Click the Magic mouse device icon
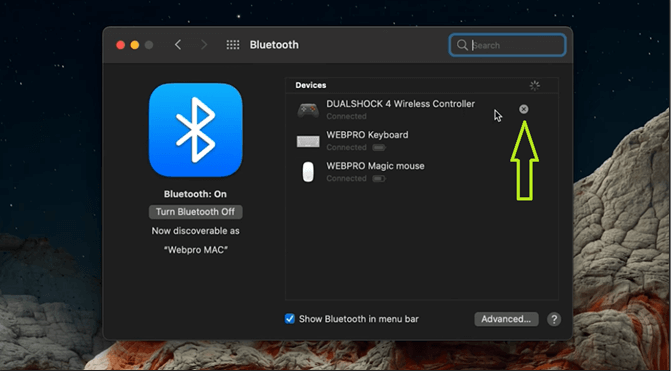This screenshot has width=671, height=371. pyautogui.click(x=308, y=172)
